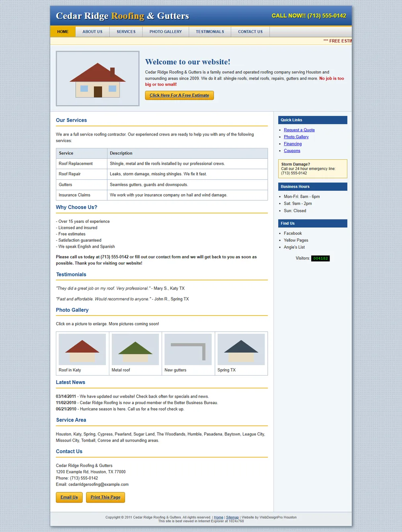
Task: Click the scrolling FREE ESTIMATE marquee text
Action: tap(338, 41)
